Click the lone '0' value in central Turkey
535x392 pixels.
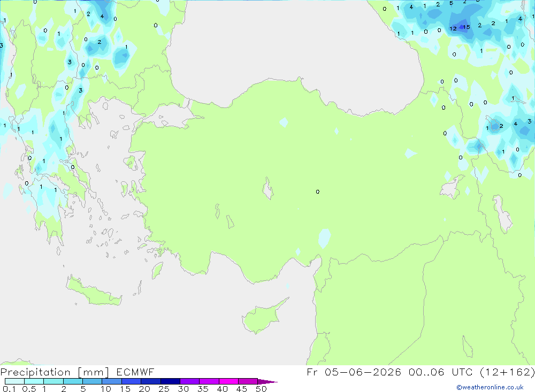[318, 192]
